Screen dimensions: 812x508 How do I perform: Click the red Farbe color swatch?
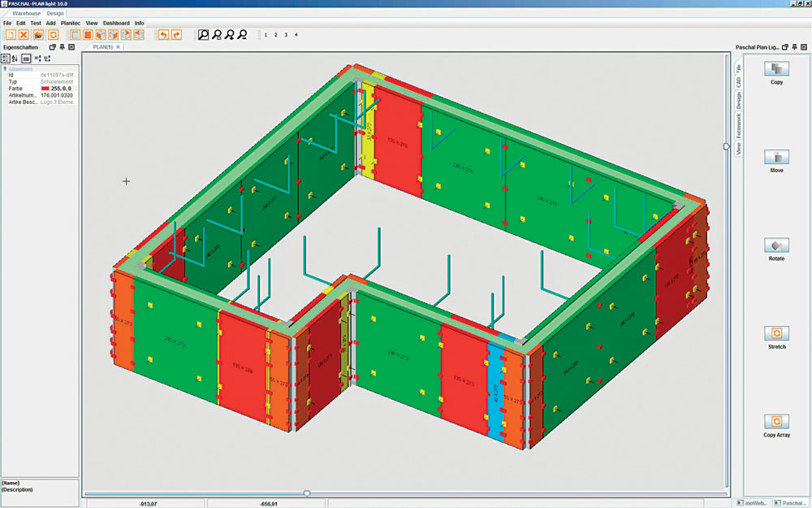click(45, 89)
